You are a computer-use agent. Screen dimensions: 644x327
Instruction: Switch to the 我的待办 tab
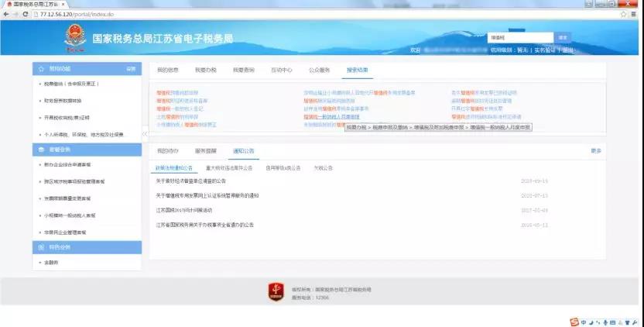click(167, 151)
